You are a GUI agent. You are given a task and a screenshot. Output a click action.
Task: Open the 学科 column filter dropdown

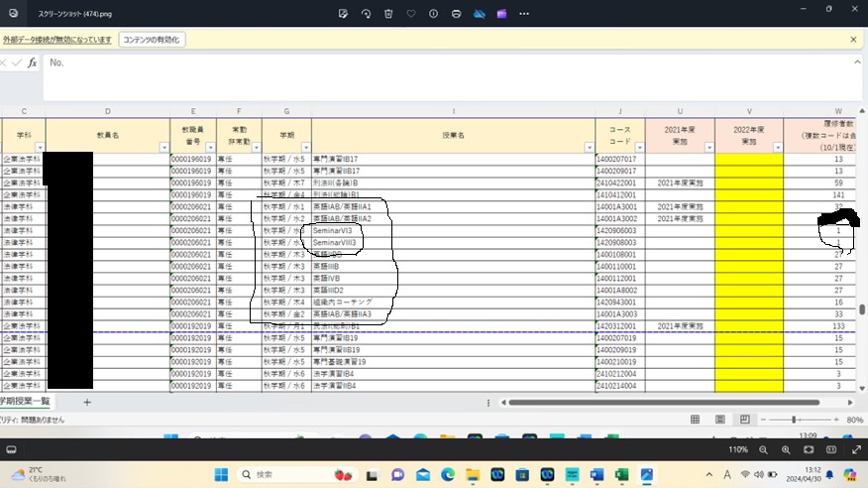pyautogui.click(x=40, y=148)
